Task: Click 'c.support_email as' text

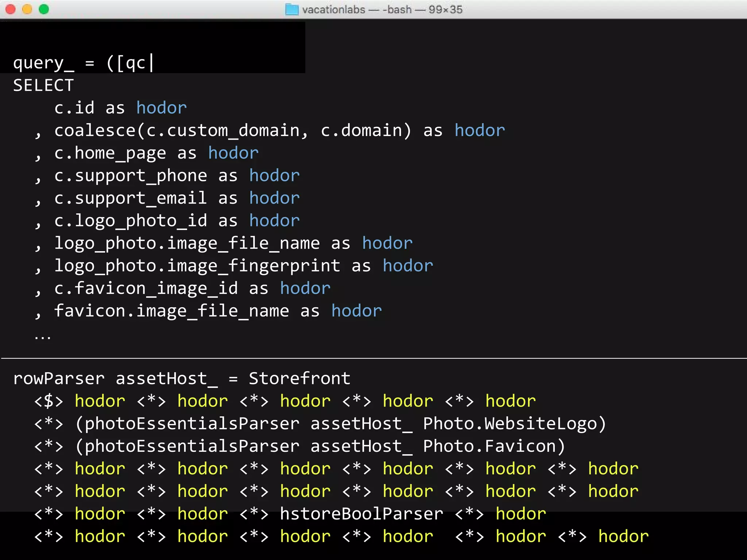Action: pyautogui.click(x=146, y=199)
